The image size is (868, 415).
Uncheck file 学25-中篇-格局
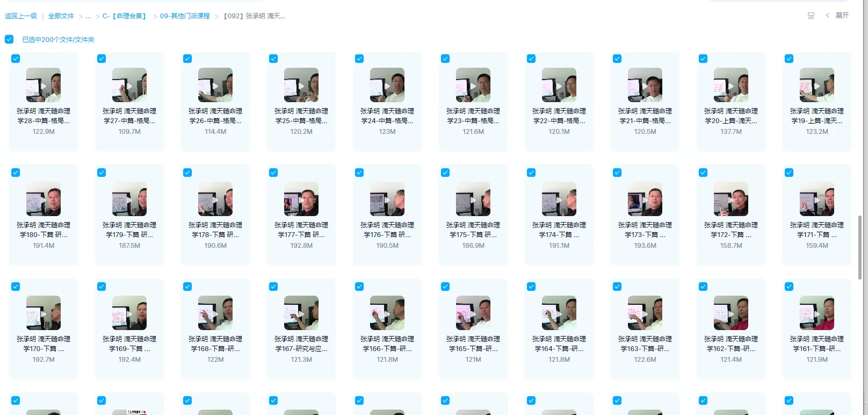(x=273, y=59)
